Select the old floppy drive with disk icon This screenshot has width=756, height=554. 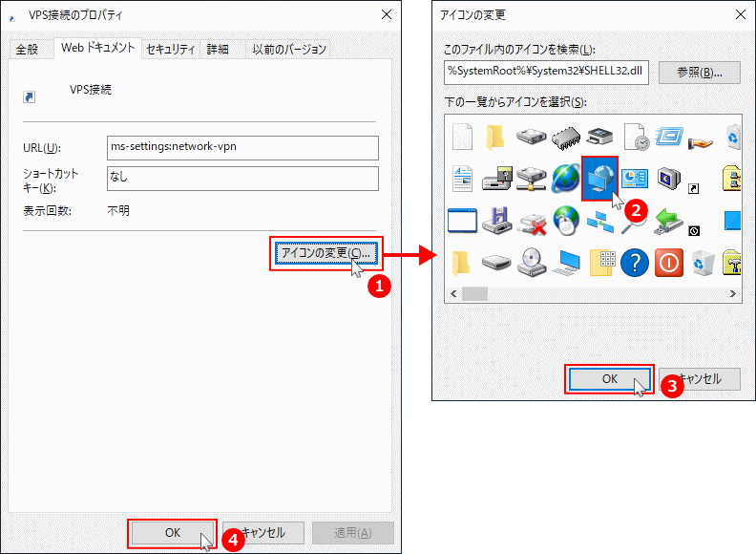[x=496, y=179]
